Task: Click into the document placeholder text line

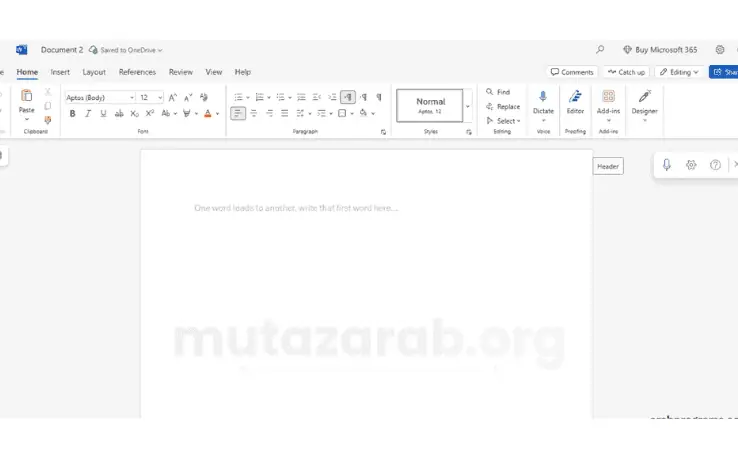Action: (x=296, y=208)
